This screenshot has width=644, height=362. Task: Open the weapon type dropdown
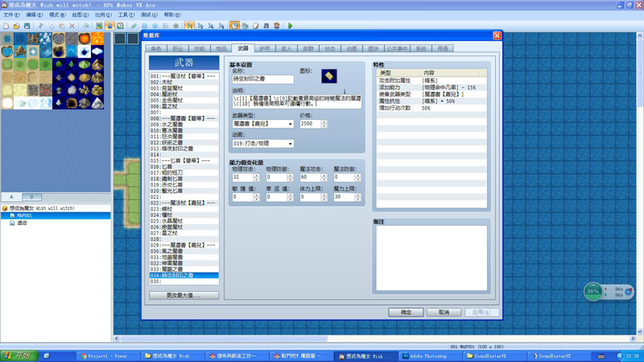click(x=263, y=124)
